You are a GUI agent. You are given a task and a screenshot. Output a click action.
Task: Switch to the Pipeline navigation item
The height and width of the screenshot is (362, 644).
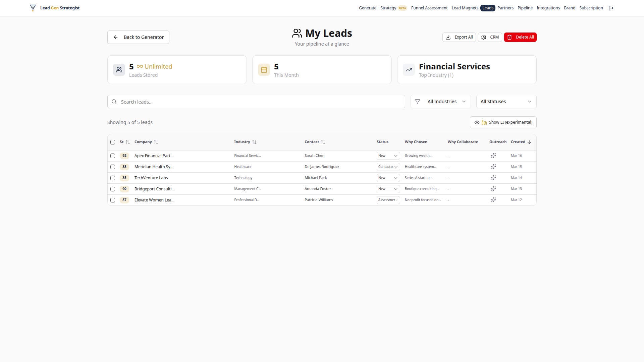[x=525, y=8]
